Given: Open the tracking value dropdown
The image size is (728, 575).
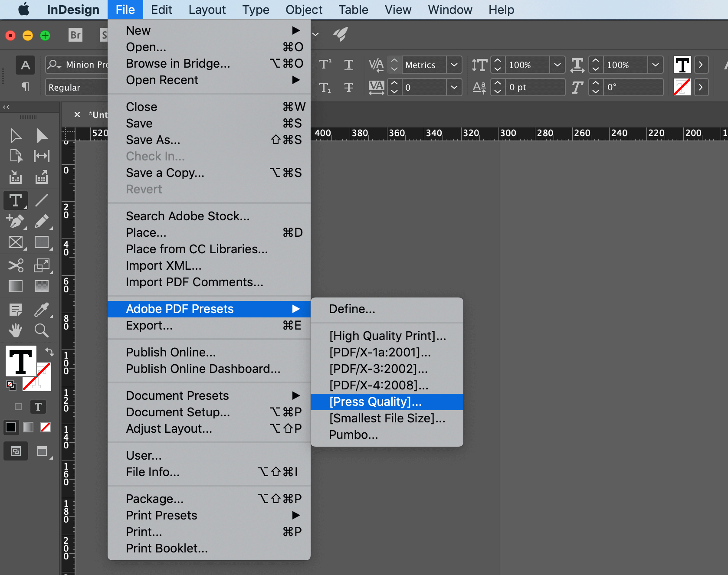Looking at the screenshot, I should pos(454,88).
